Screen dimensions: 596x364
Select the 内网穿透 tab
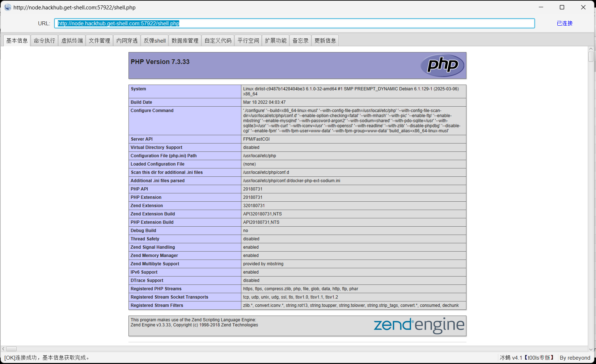pyautogui.click(x=127, y=40)
